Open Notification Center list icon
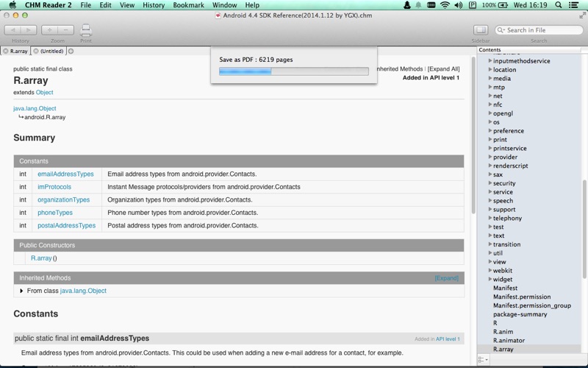 pos(573,5)
